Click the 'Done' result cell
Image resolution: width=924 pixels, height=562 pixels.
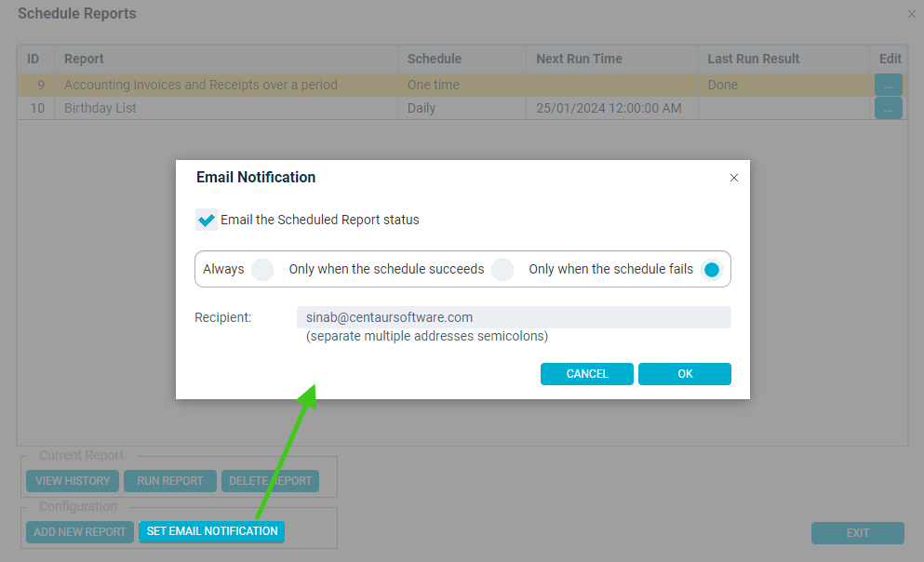click(784, 85)
